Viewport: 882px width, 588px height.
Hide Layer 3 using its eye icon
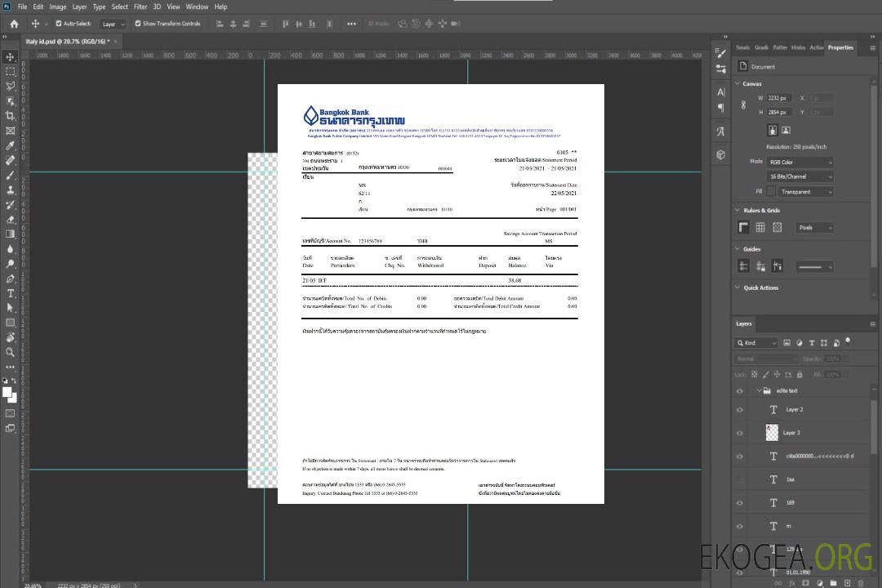pos(740,434)
